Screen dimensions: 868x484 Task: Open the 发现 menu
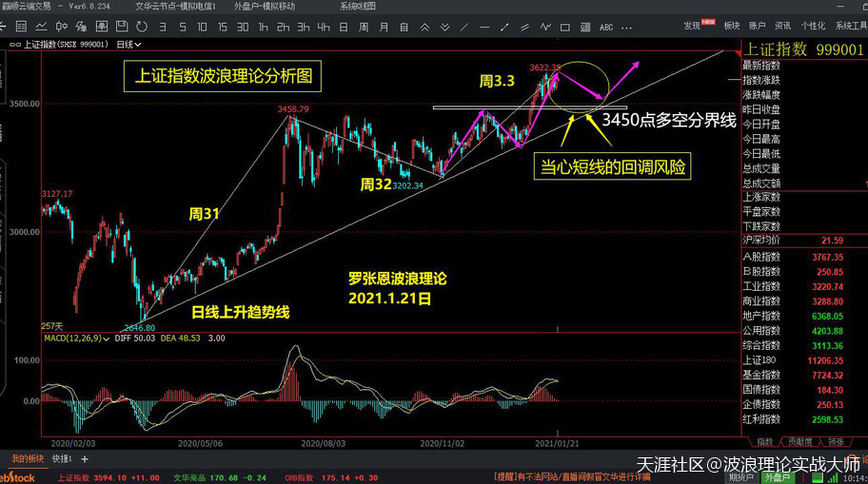[692, 26]
